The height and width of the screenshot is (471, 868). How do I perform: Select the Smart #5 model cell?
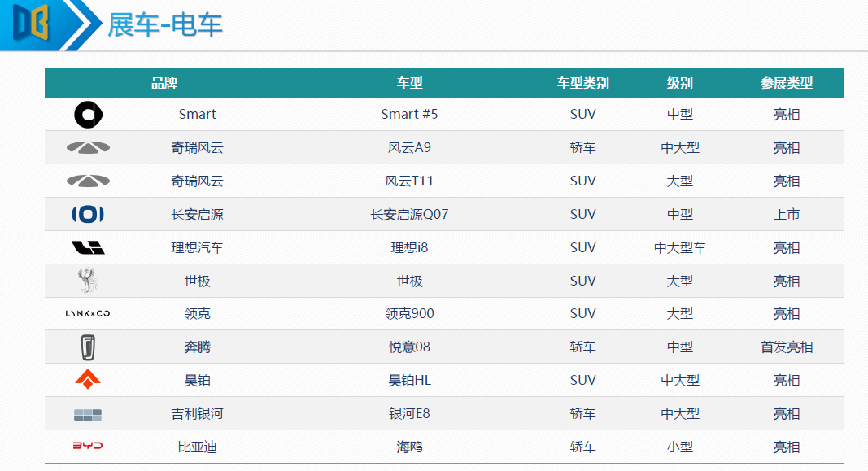click(410, 115)
